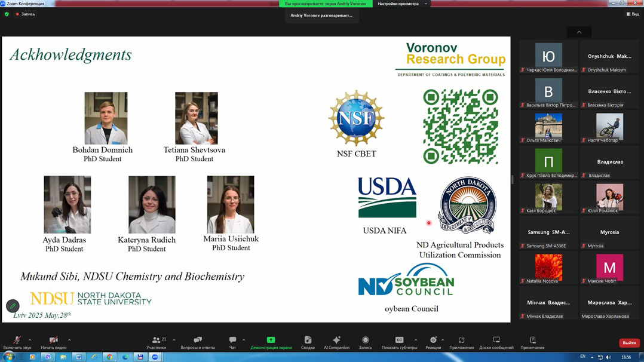Expand video options arrow beside Начать видео

coord(69,340)
